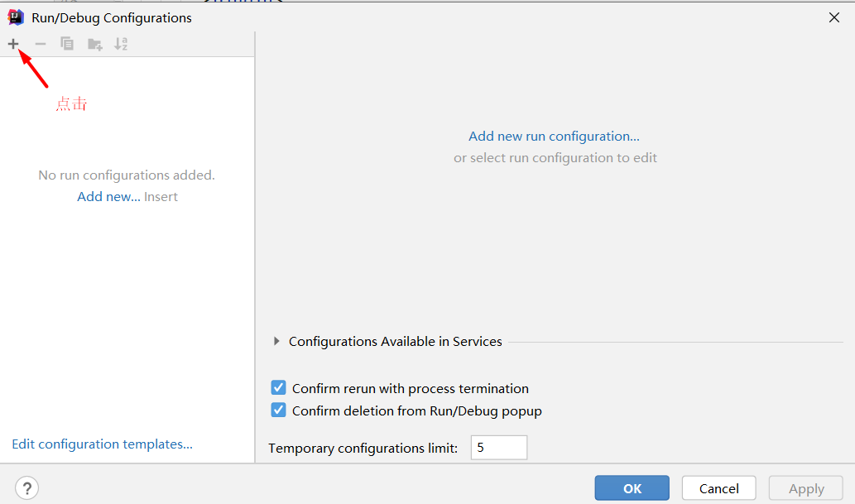
Task: Click the Add new run configuration link
Action: click(x=554, y=136)
